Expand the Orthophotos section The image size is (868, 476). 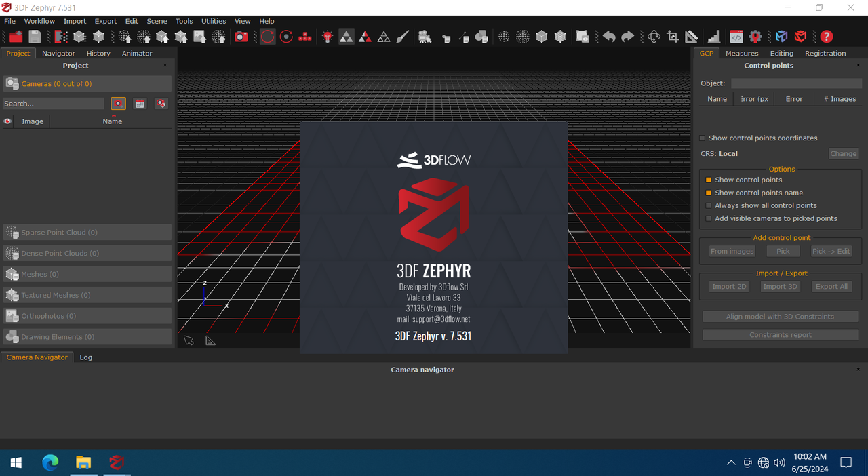(87, 316)
